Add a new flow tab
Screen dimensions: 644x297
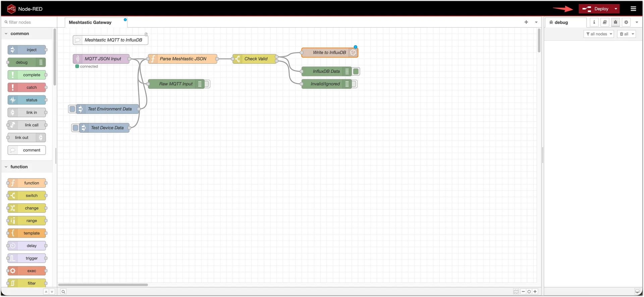pyautogui.click(x=526, y=22)
